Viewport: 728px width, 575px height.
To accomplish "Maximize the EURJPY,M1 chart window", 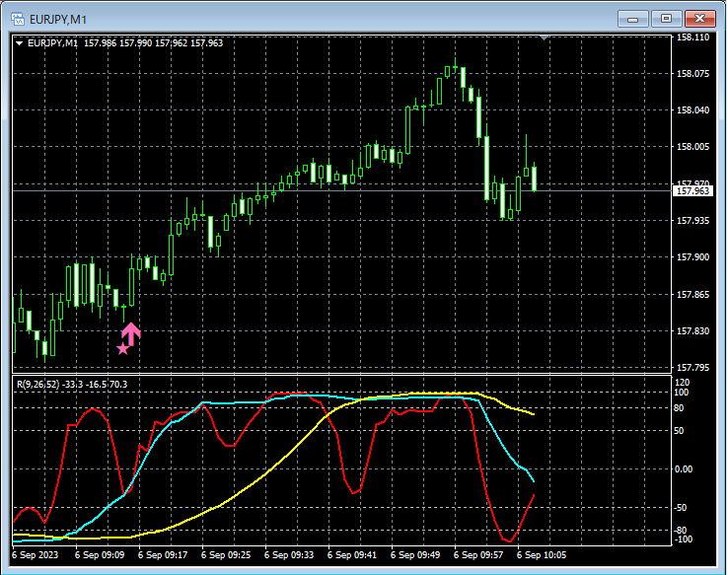I will pos(666,19).
